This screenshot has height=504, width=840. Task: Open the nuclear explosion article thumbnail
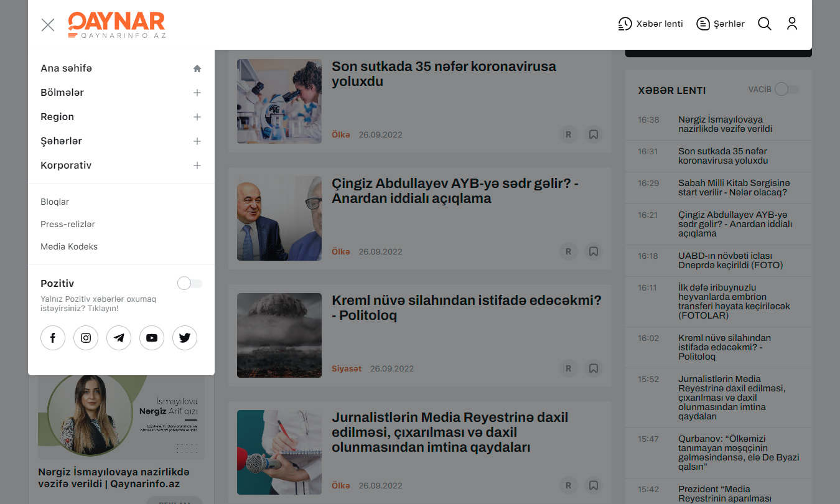[x=279, y=335]
